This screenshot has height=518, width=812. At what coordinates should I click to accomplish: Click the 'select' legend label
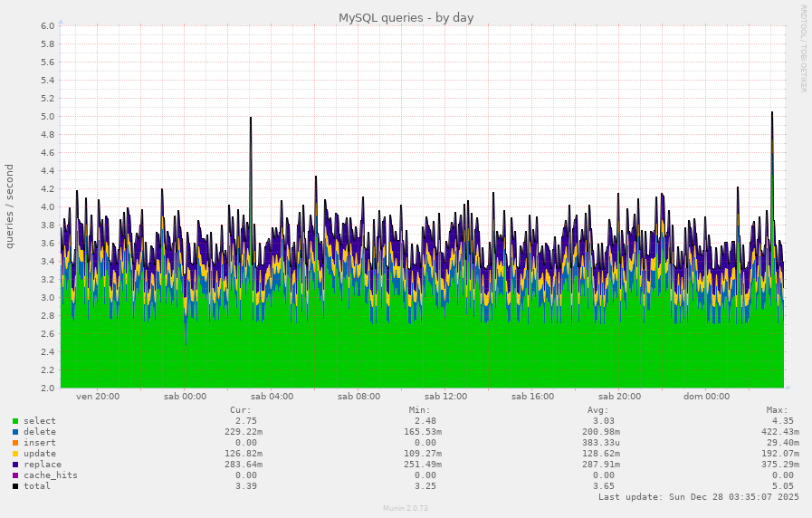coord(39,421)
